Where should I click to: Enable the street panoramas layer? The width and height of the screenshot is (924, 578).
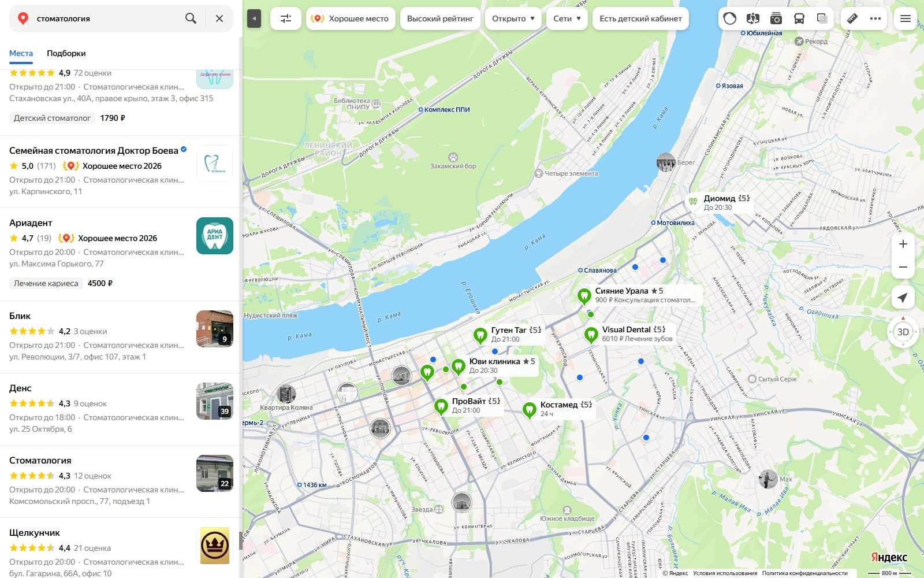[753, 18]
